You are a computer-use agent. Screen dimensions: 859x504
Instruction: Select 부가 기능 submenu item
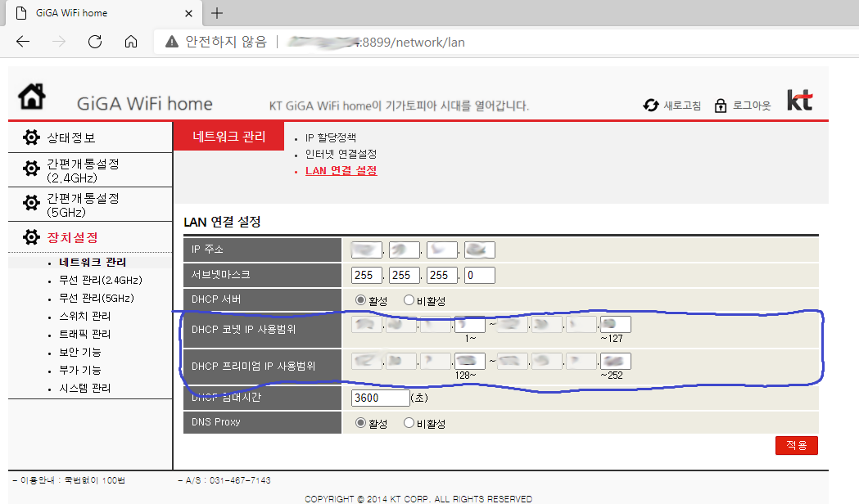pyautogui.click(x=80, y=371)
